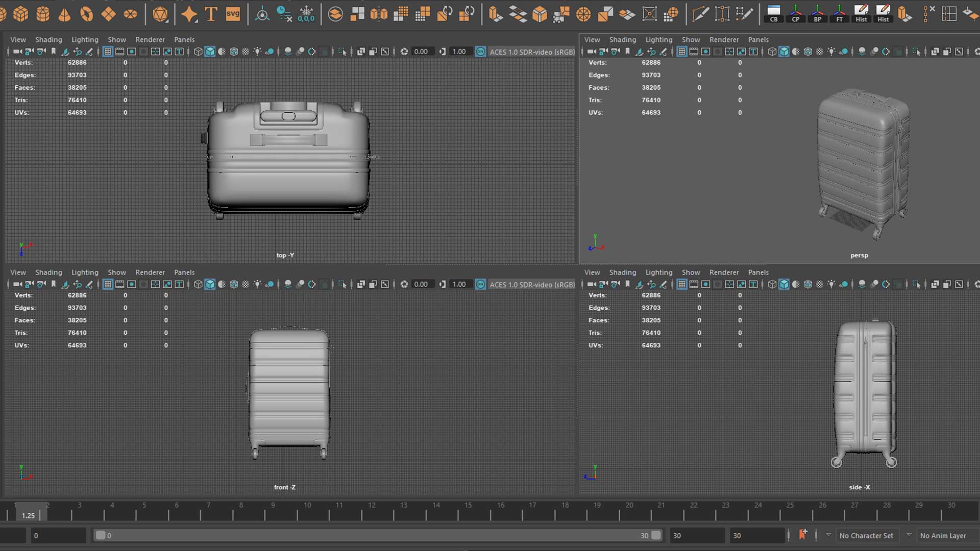Open the Shading menu in top viewport
Viewport: 980px width, 551px height.
pyautogui.click(x=48, y=39)
